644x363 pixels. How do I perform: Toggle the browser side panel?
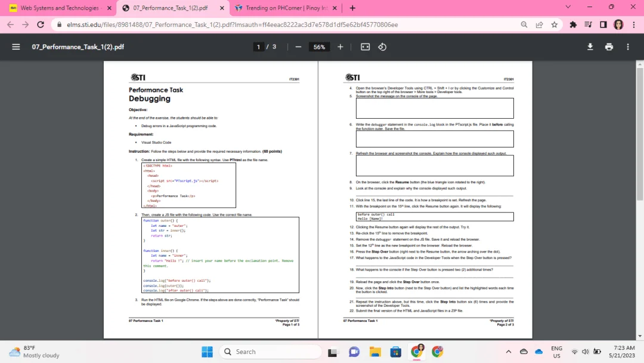coord(603,24)
